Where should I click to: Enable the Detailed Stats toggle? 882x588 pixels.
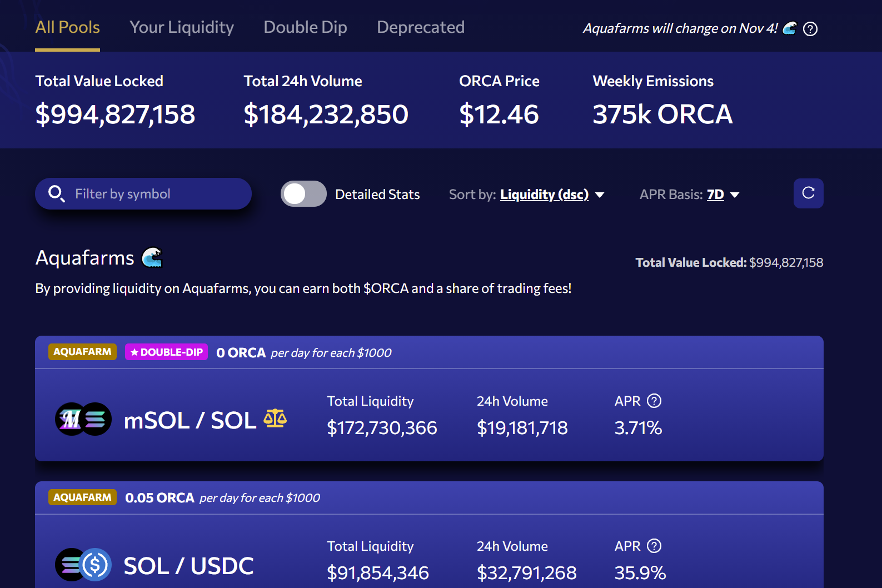pyautogui.click(x=303, y=194)
